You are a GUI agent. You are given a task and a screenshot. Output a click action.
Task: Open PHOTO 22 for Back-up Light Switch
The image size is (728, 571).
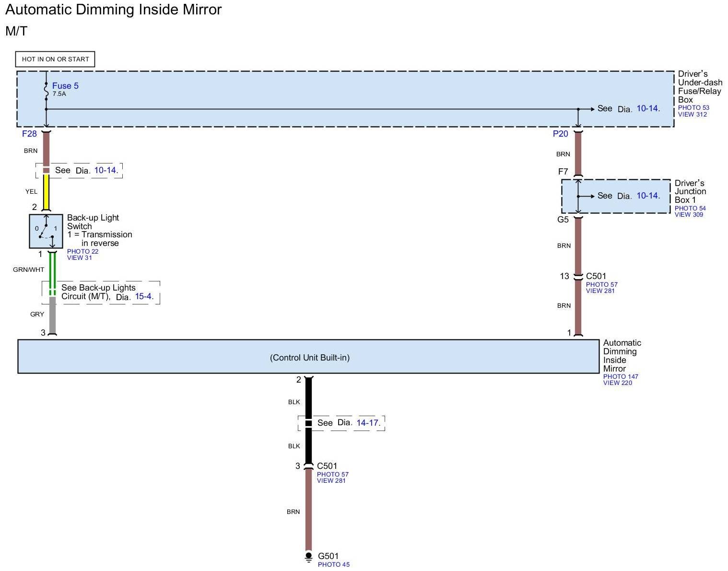[82, 251]
